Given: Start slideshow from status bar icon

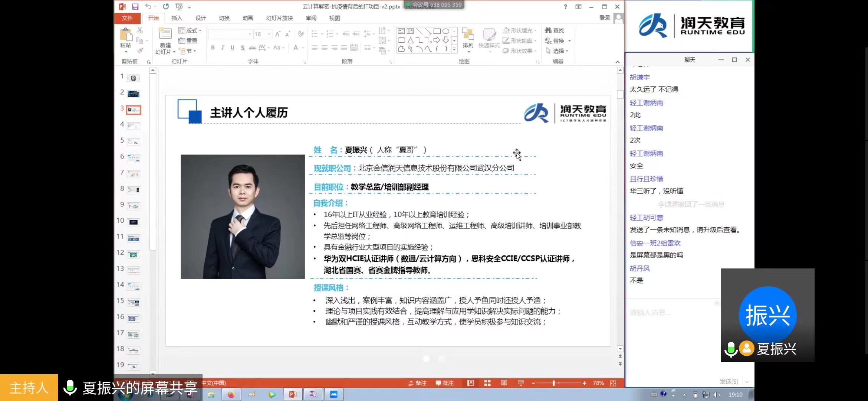Looking at the screenshot, I should coord(521,383).
